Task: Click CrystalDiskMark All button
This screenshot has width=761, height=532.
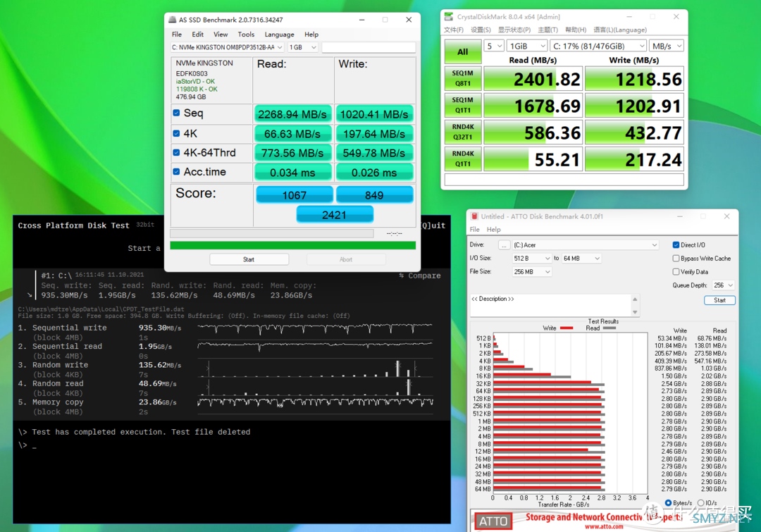Action: 463,52
